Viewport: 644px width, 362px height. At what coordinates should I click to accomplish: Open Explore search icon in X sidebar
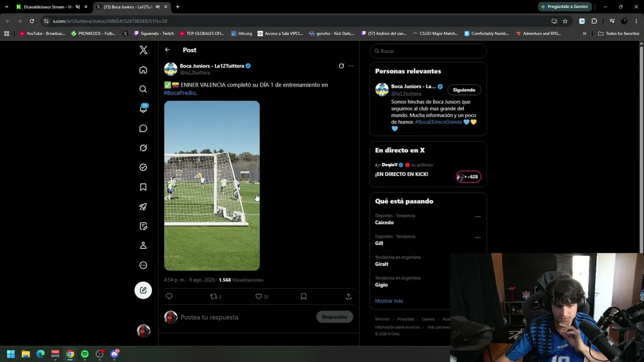pos(143,89)
